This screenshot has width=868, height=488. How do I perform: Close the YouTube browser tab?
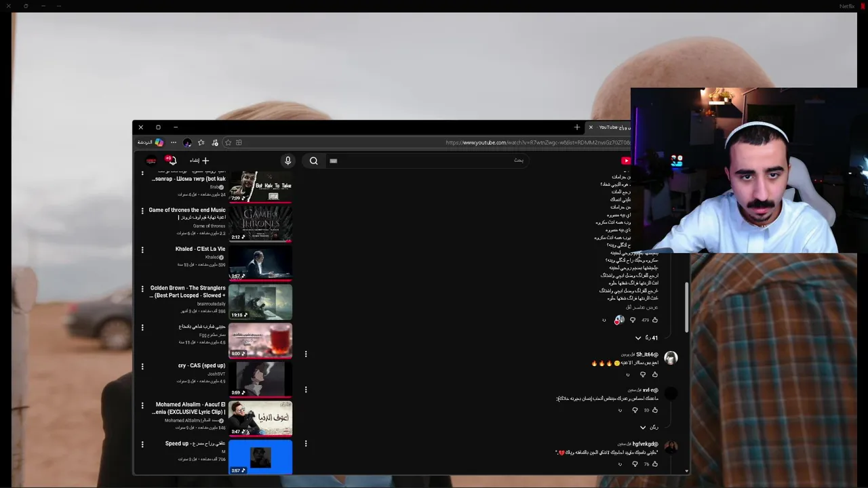coord(591,127)
